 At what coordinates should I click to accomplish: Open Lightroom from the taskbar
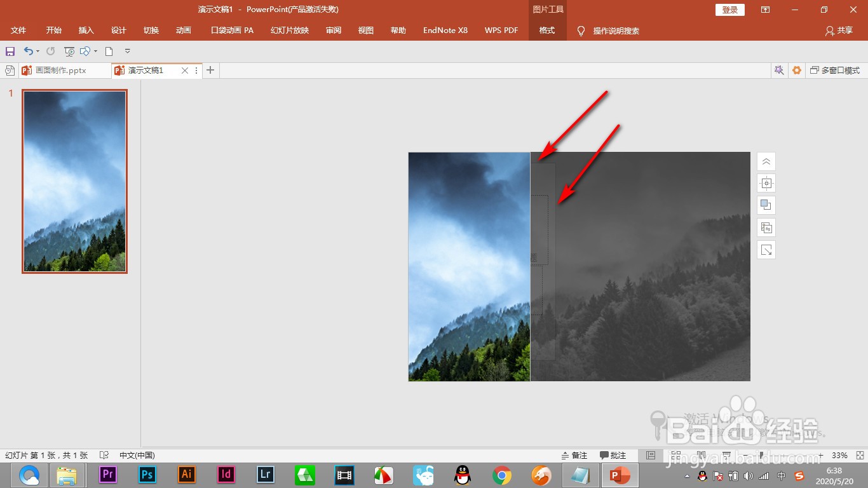click(265, 475)
